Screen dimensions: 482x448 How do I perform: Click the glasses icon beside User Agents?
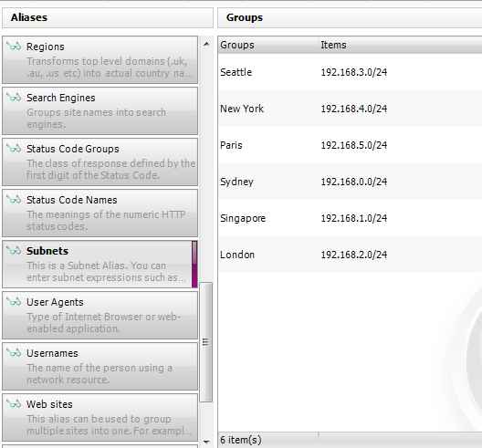coord(14,302)
